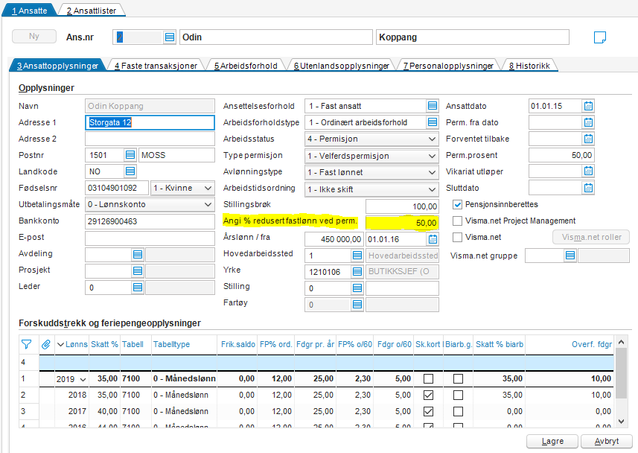Screen dimensions: 638x453
Task: Click the Lagre button
Action: click(x=550, y=441)
